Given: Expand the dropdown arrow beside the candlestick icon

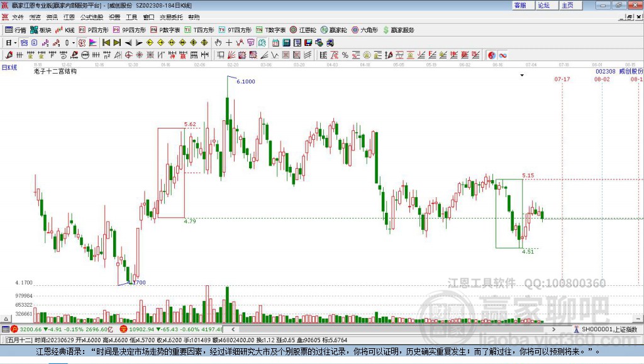Looking at the screenshot, I should (x=74, y=43).
